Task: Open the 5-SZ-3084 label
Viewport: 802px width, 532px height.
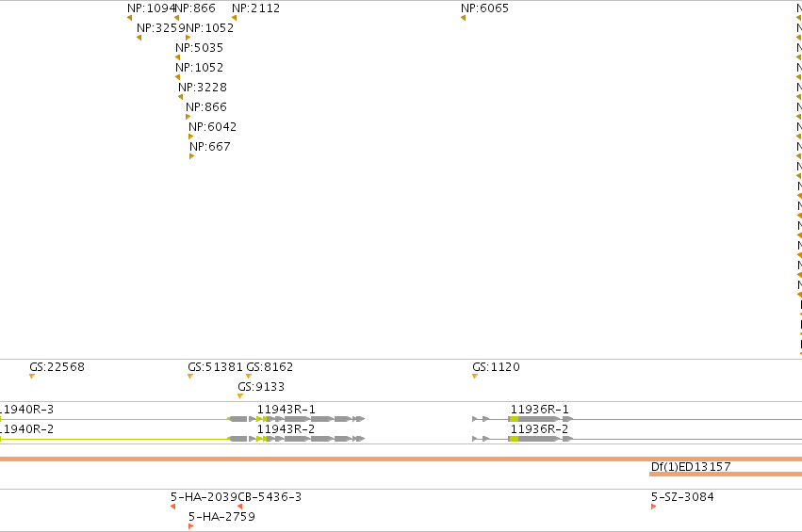Action: (x=682, y=497)
